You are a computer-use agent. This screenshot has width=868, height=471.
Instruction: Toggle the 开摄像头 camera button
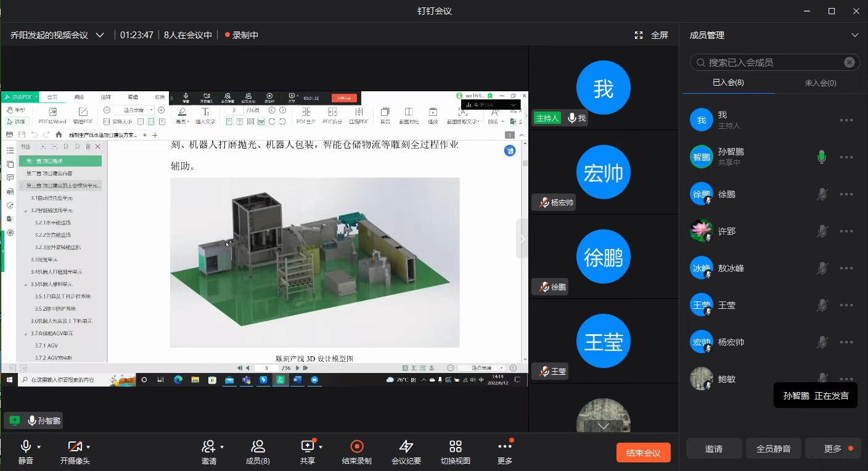[75, 447]
